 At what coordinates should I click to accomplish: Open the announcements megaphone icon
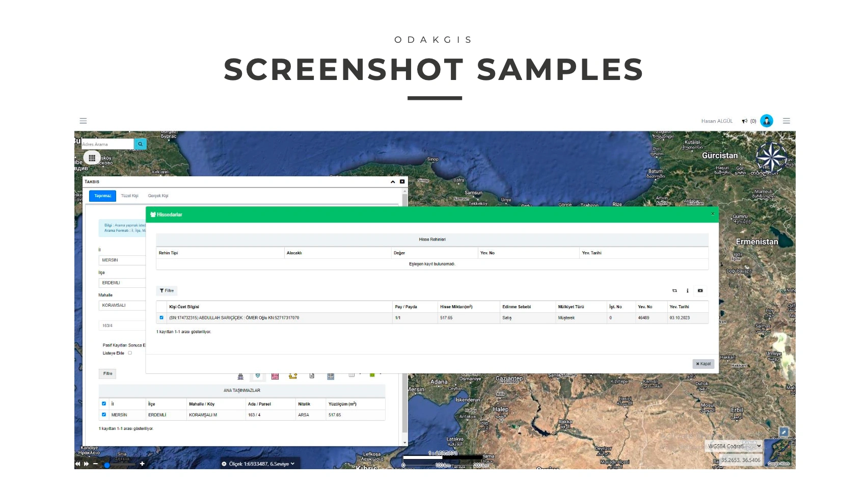pos(745,121)
